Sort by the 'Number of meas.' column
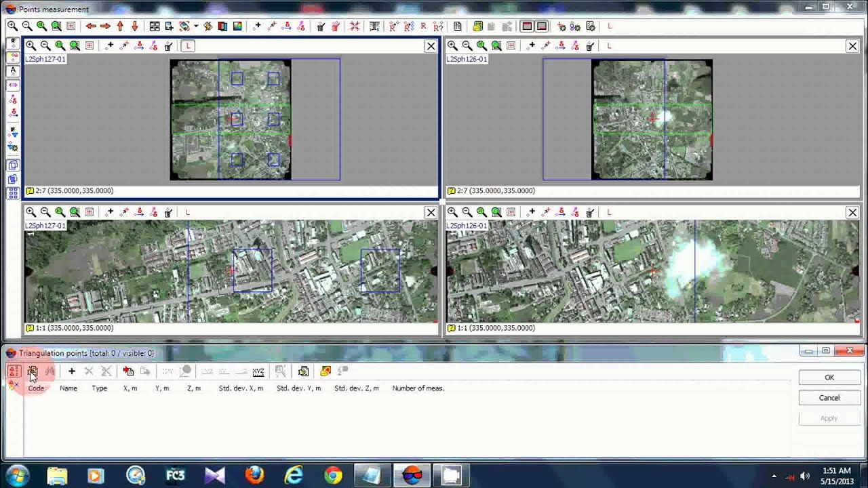868x488 pixels. 418,388
